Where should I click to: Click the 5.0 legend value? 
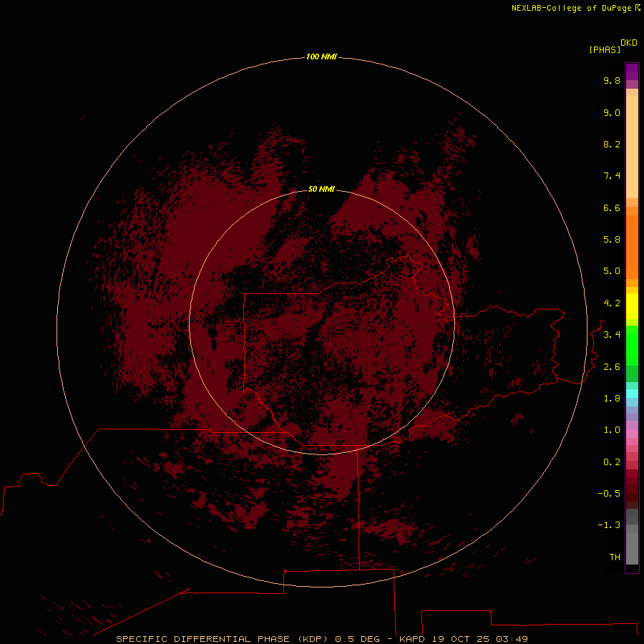click(x=612, y=271)
